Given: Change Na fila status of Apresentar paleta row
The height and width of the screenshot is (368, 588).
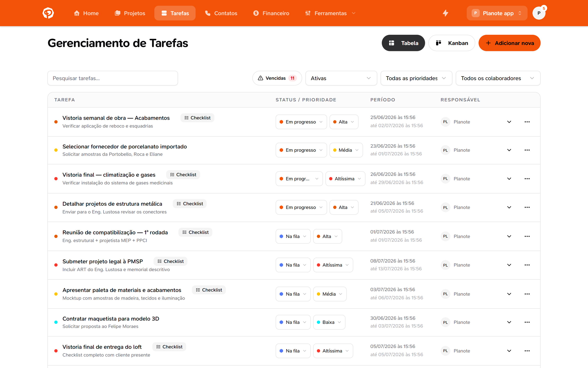Looking at the screenshot, I should (293, 294).
